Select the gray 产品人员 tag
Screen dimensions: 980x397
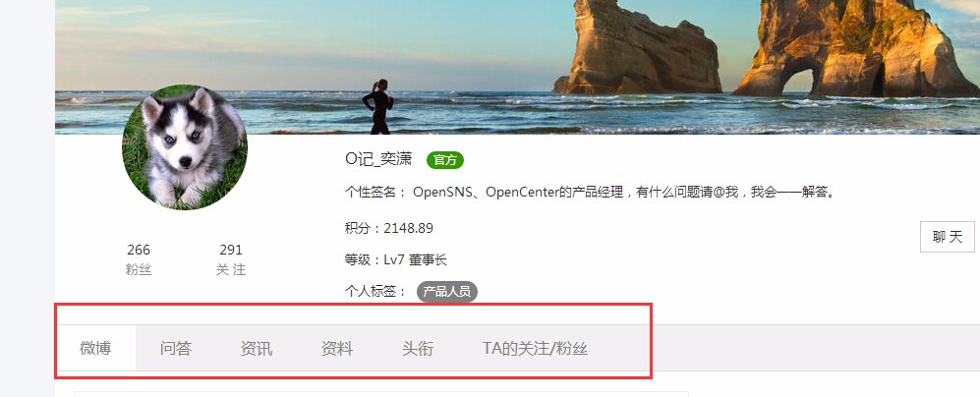point(447,291)
